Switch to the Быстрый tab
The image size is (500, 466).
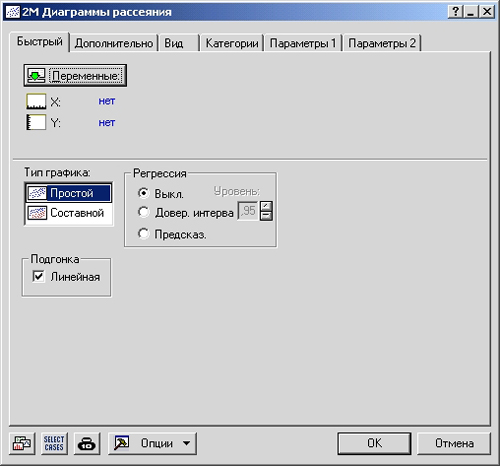pos(40,41)
